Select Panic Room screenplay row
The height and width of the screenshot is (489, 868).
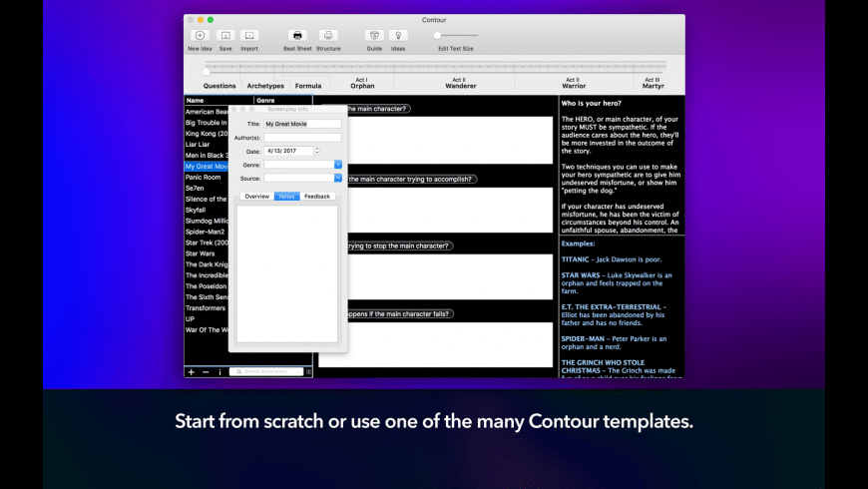click(206, 178)
